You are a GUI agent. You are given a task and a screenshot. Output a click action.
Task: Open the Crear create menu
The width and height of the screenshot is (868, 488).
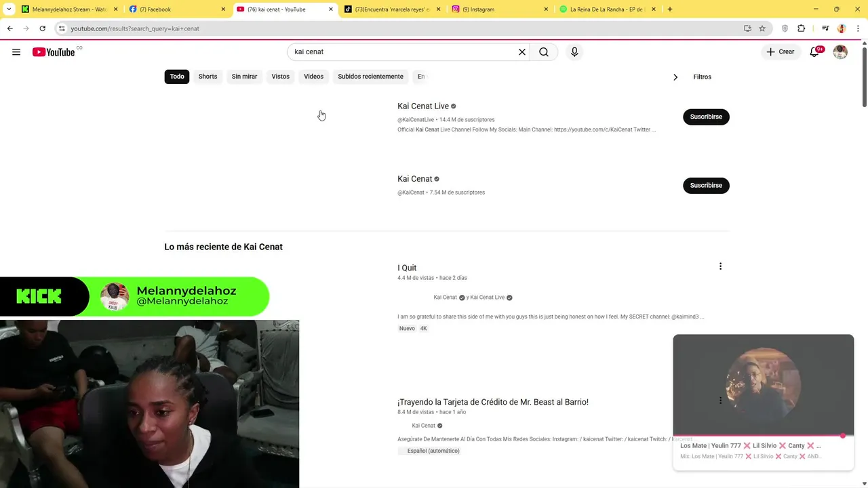coord(781,52)
